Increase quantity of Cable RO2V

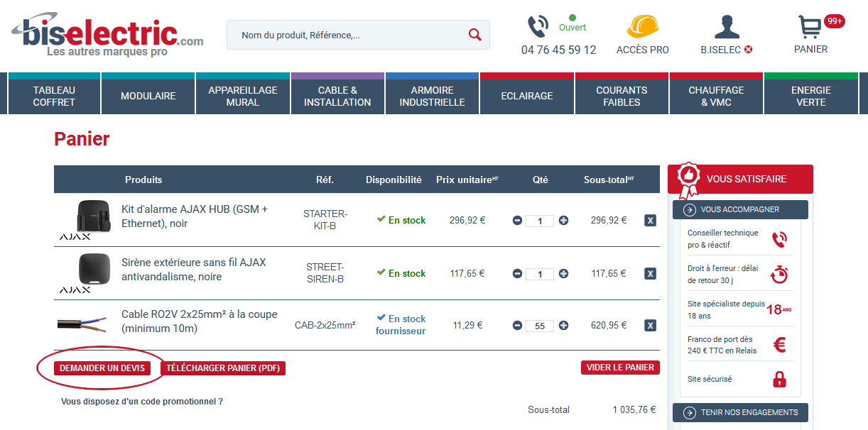click(564, 326)
